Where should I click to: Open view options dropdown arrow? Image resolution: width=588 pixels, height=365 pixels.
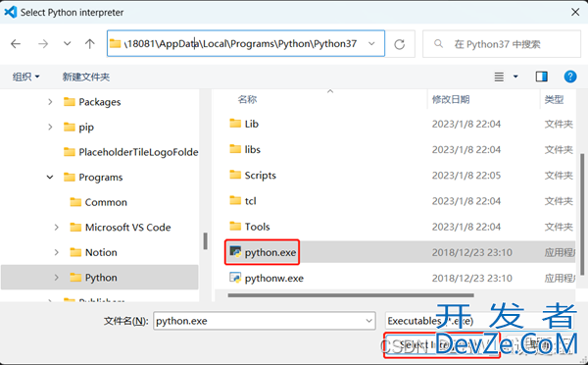click(515, 77)
